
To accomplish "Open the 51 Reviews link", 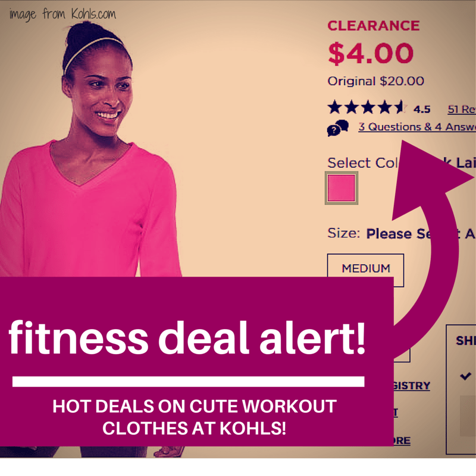I will pos(462,109).
